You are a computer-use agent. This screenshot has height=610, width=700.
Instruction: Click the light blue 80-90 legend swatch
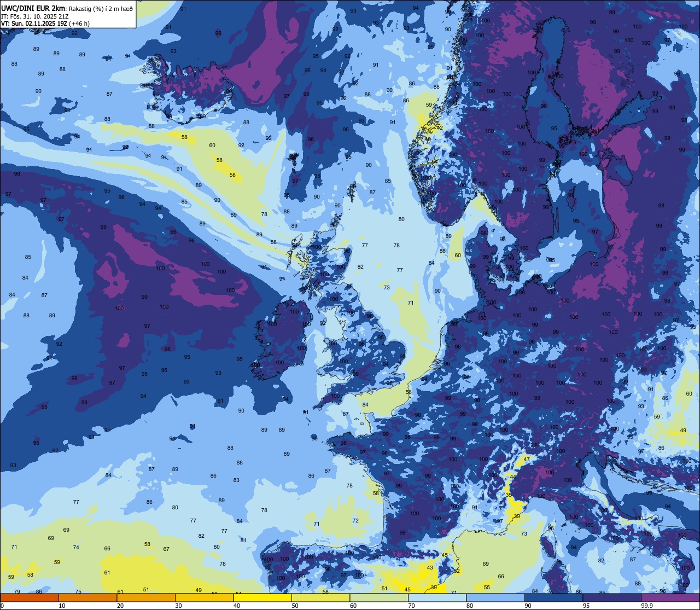click(495, 598)
